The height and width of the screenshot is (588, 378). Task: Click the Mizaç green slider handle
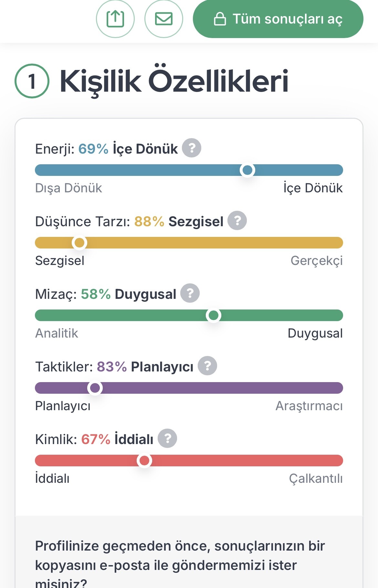pos(214,315)
